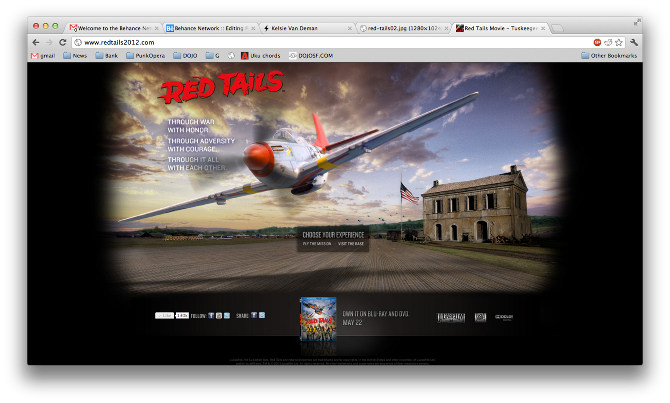This screenshot has width=670, height=403.
Task: Expand the Bank bookmarks folder
Action: click(x=106, y=56)
